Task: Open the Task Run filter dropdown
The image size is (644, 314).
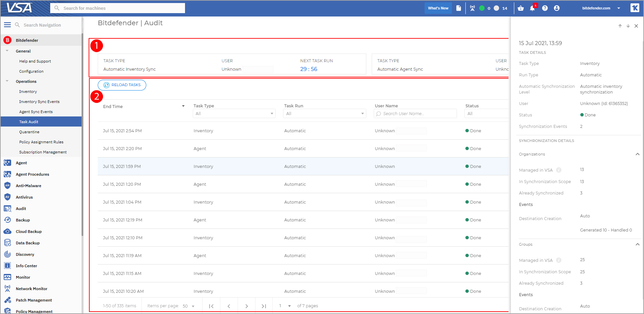Action: pyautogui.click(x=325, y=114)
